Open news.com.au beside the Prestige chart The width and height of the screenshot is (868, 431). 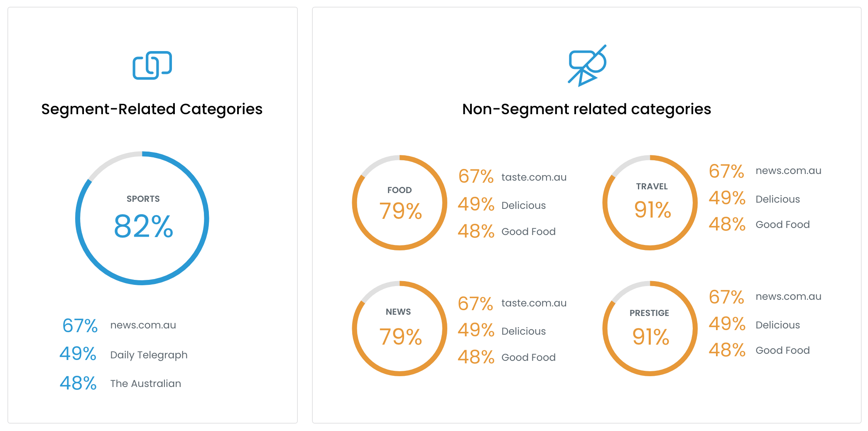point(788,296)
